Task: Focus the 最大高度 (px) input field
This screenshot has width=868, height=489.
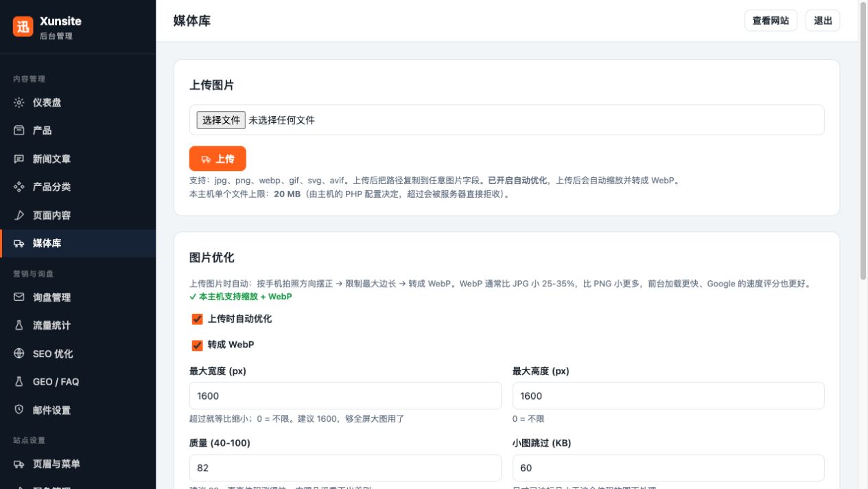Action: pyautogui.click(x=668, y=396)
